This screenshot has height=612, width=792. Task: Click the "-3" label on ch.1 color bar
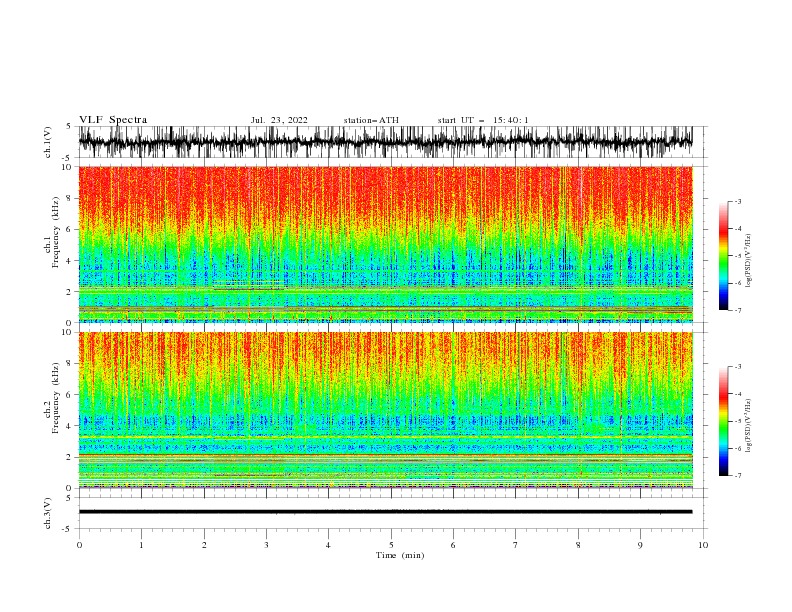(738, 201)
